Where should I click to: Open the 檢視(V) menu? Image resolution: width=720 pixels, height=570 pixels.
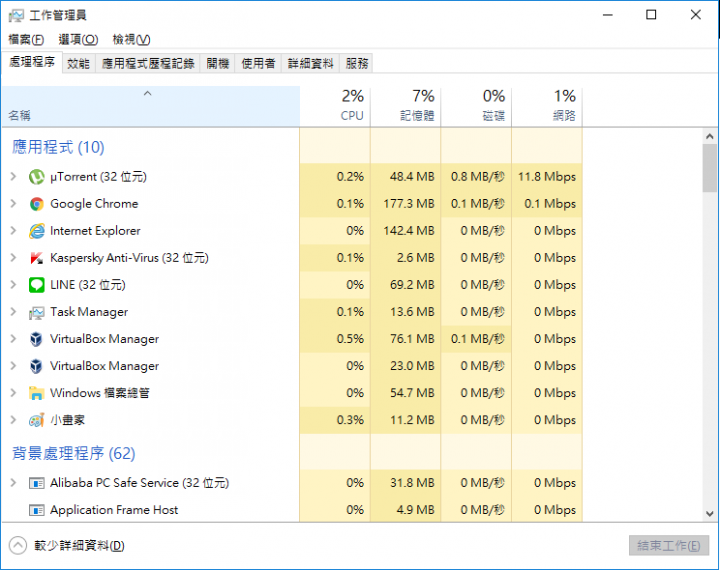tap(131, 40)
